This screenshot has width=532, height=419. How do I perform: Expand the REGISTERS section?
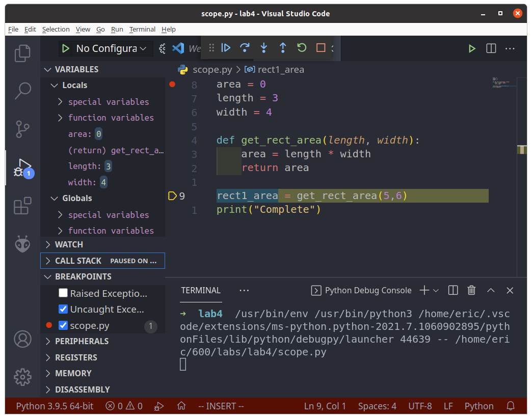click(75, 357)
